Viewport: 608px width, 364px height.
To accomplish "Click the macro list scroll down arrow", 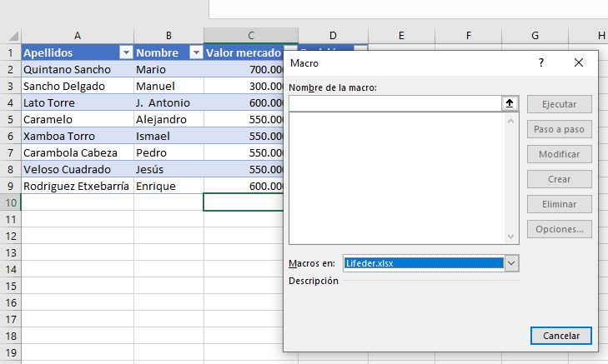I will (512, 237).
